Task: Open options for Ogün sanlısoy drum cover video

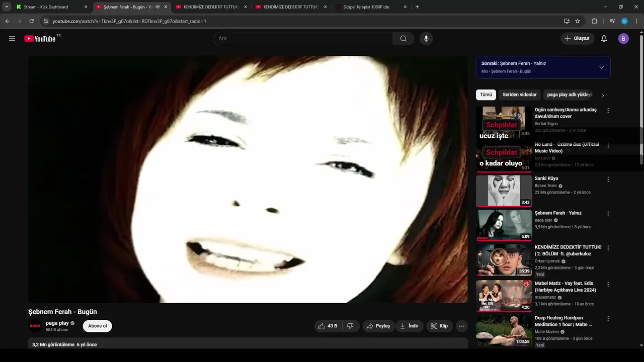Action: coord(608,111)
